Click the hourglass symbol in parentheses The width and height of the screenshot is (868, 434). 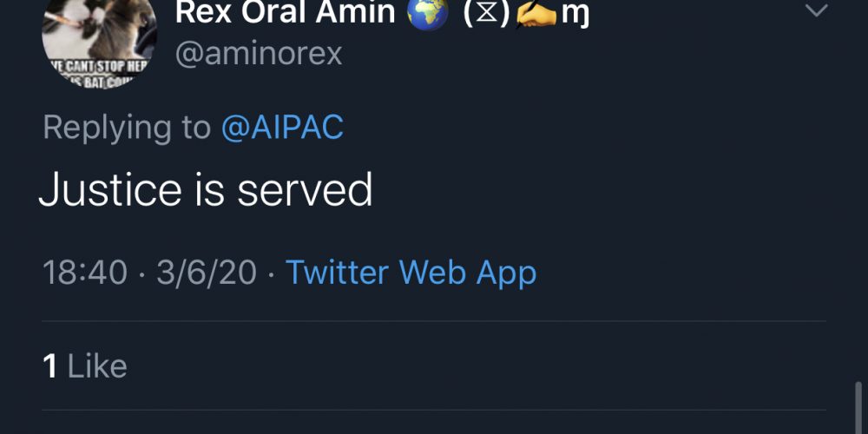point(488,12)
